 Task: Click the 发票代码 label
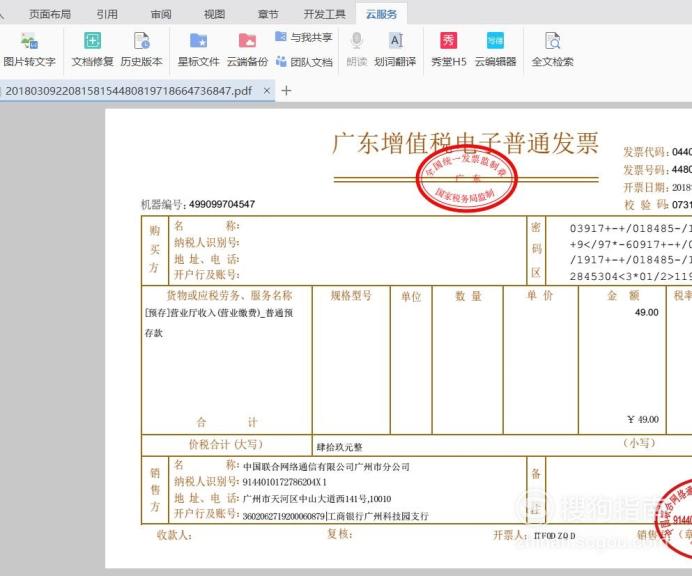point(646,152)
